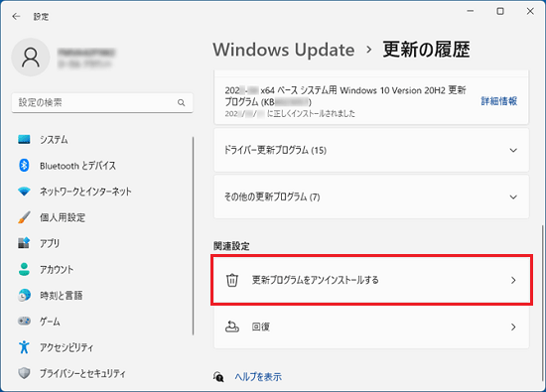This screenshot has height=392, width=546.
Task: Select ネットワークとインターネット in the sidebar
Action: click(x=85, y=192)
